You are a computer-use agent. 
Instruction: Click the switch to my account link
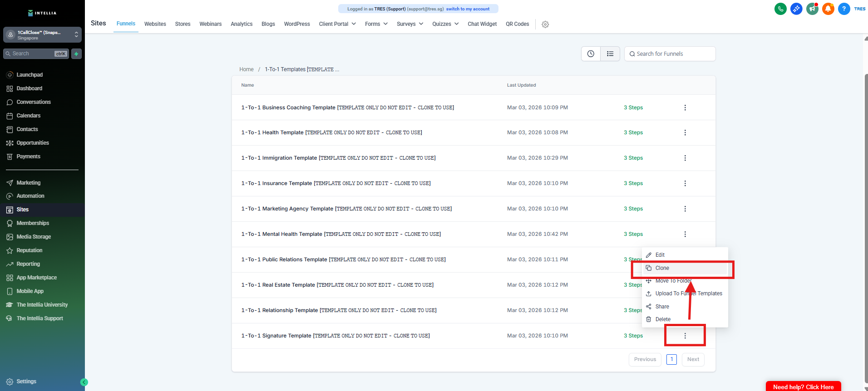click(x=468, y=9)
